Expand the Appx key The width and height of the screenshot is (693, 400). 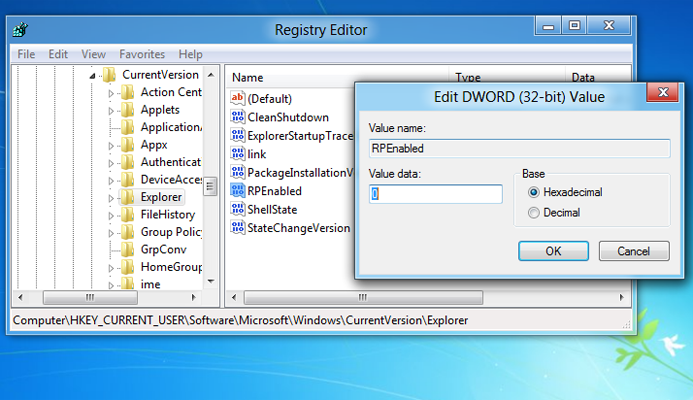pyautogui.click(x=111, y=146)
